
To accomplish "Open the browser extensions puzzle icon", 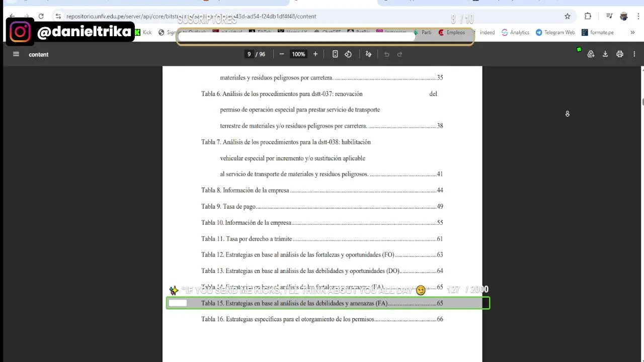I will coord(588,16).
